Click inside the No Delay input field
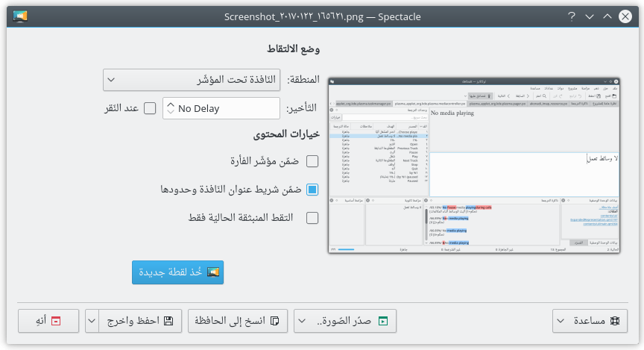This screenshot has width=644, height=350. point(224,109)
